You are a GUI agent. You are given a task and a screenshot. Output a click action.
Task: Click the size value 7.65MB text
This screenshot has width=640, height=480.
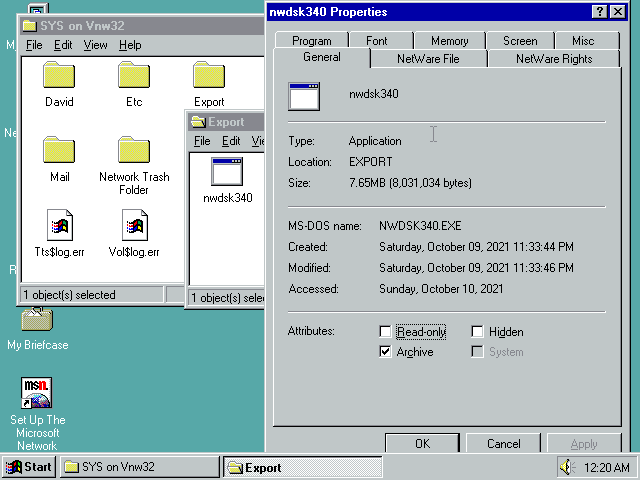[410, 182]
